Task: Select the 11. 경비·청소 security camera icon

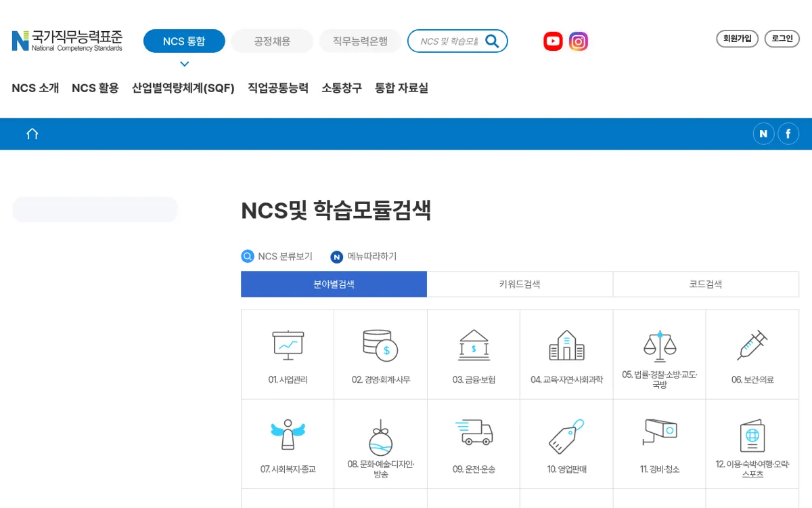Action: click(x=660, y=432)
